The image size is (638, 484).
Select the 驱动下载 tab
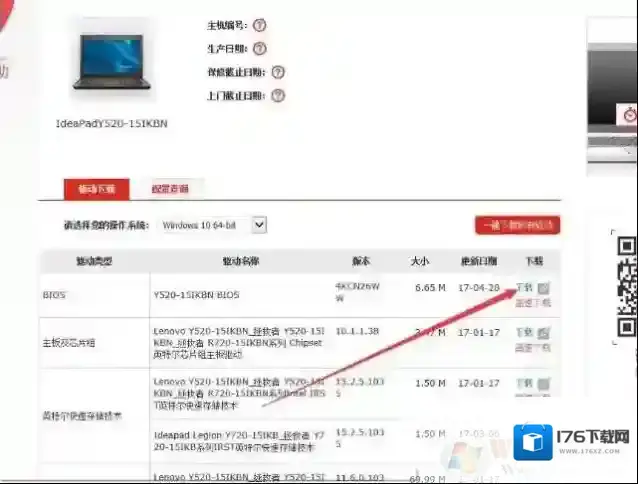click(x=97, y=189)
